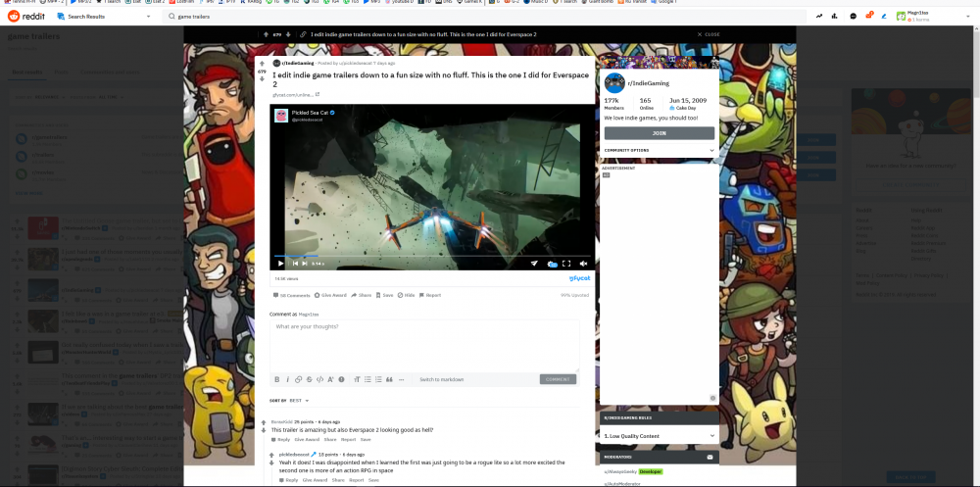Apply inline code formatting in comment editor
This screenshot has width=980, height=487.
pyautogui.click(x=319, y=379)
